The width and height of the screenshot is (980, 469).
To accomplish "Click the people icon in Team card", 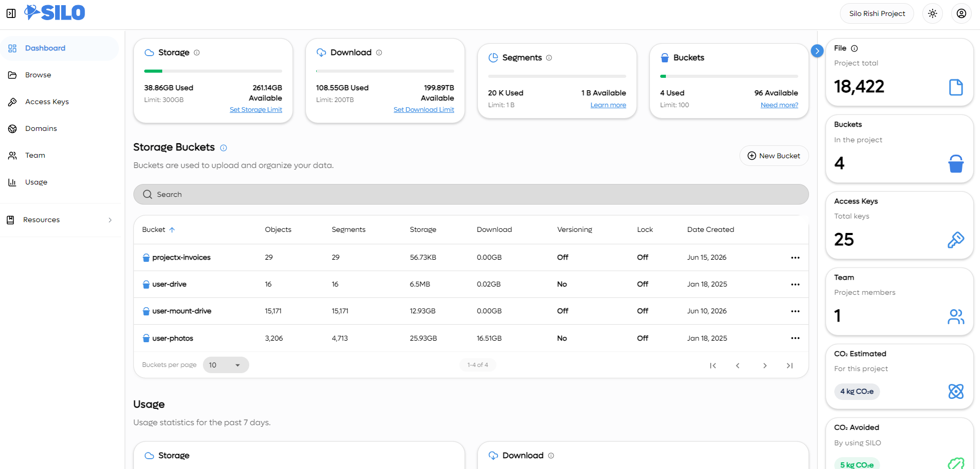I will click(956, 316).
